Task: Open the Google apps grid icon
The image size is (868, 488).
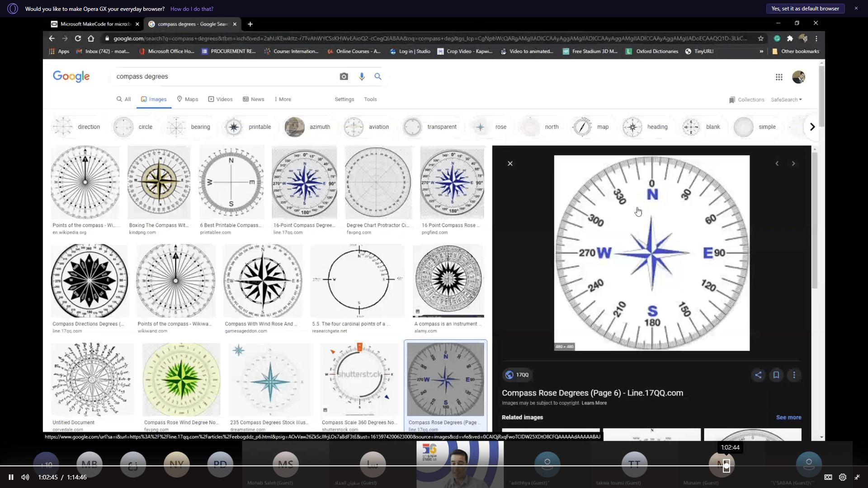Action: coord(779,77)
